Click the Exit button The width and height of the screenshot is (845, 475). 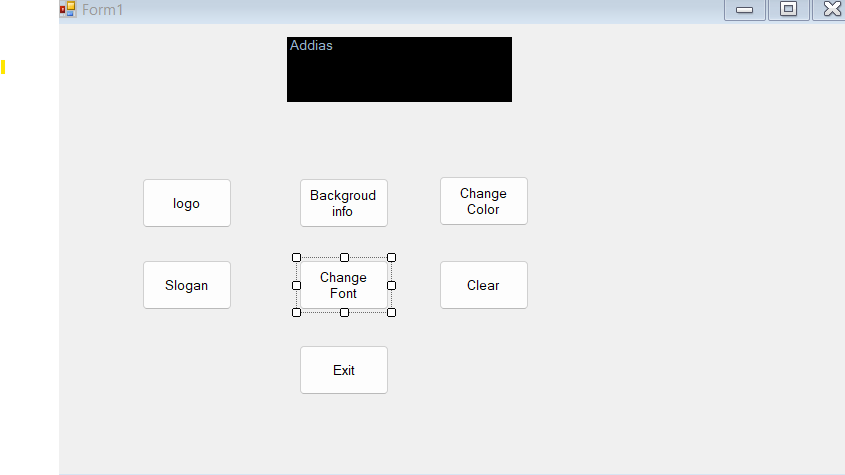click(x=344, y=370)
